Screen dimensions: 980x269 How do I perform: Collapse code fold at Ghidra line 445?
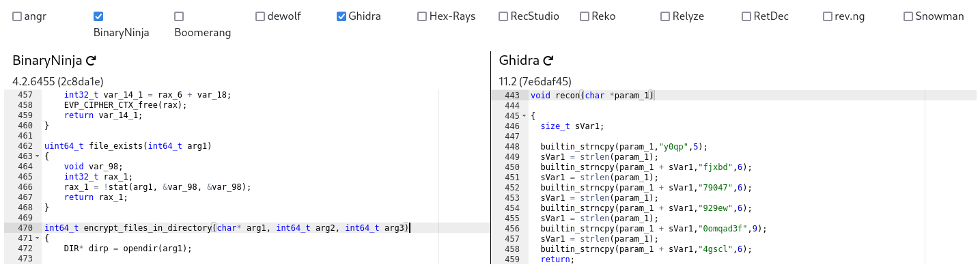point(524,116)
